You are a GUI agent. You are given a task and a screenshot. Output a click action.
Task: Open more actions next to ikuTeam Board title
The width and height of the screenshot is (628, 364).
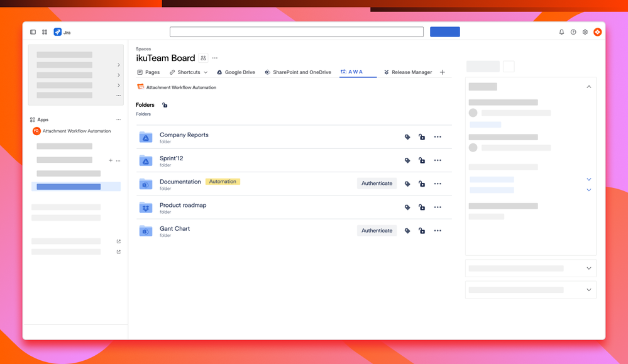coord(215,58)
